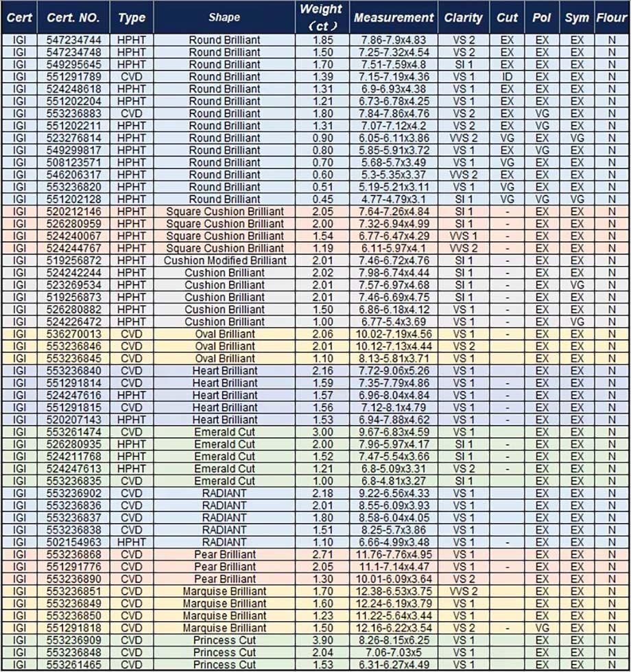Click certificate number 524226472
The height and width of the screenshot is (672, 631).
pos(74,322)
